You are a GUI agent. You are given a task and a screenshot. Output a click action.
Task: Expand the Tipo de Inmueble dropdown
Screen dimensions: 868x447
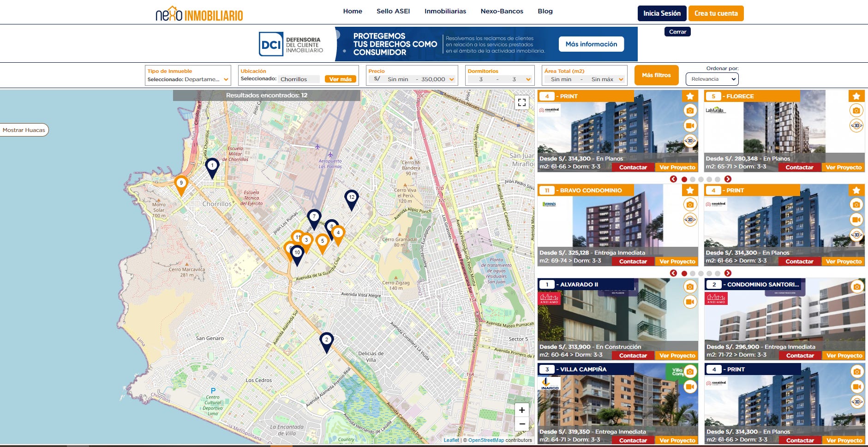click(x=188, y=75)
